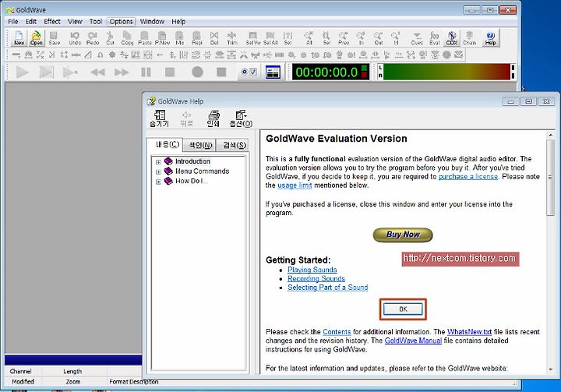Expand the How Do I... tree node
Screen dimensions: 561x392
[x=158, y=182]
